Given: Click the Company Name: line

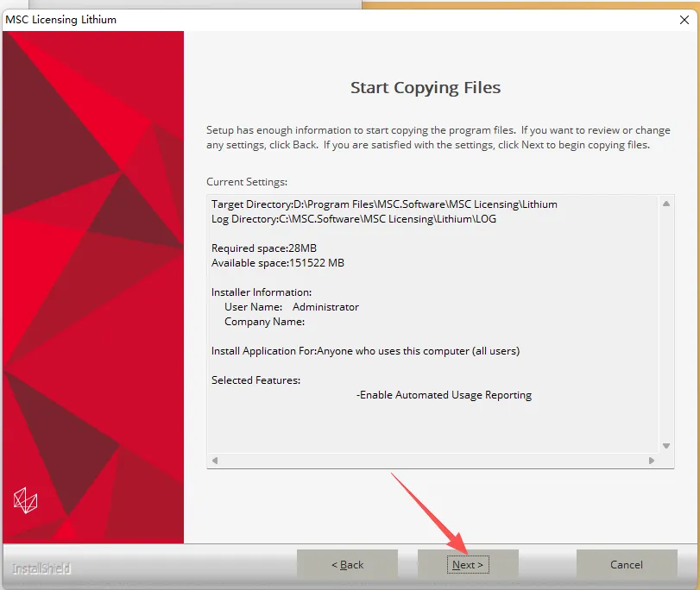Looking at the screenshot, I should pos(264,322).
